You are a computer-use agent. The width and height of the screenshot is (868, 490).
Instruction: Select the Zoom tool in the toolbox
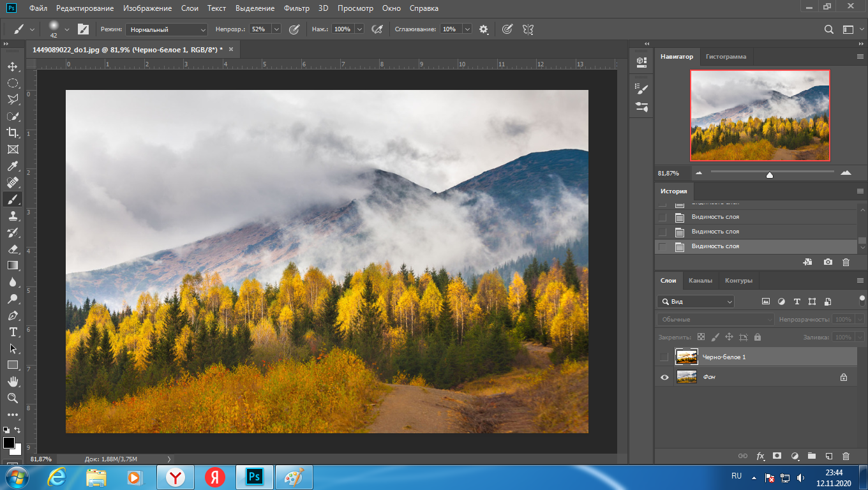pyautogui.click(x=13, y=398)
